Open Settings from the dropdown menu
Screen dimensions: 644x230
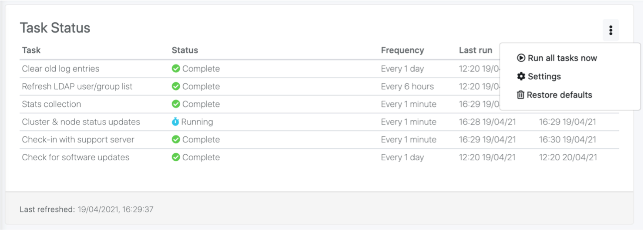(544, 76)
